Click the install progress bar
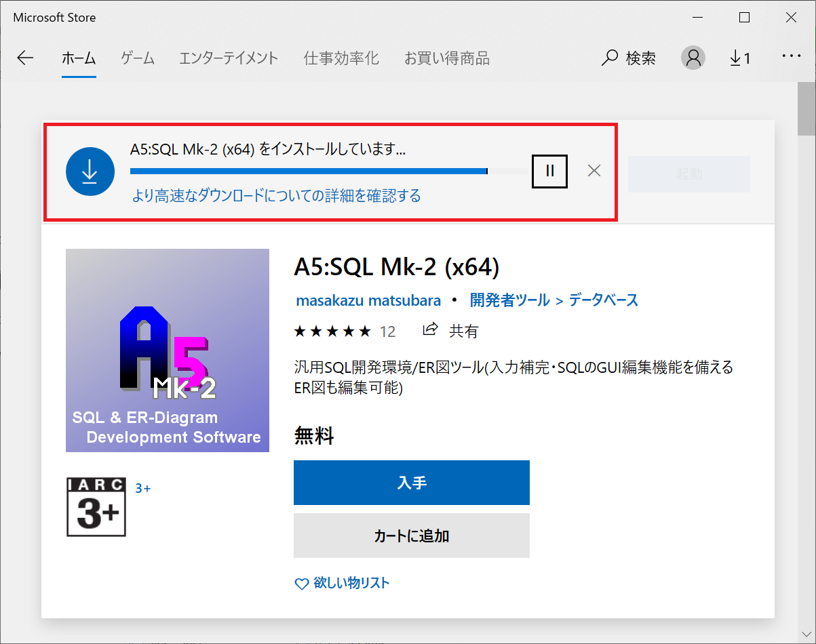Screen dimensions: 816x644 coord(328,171)
